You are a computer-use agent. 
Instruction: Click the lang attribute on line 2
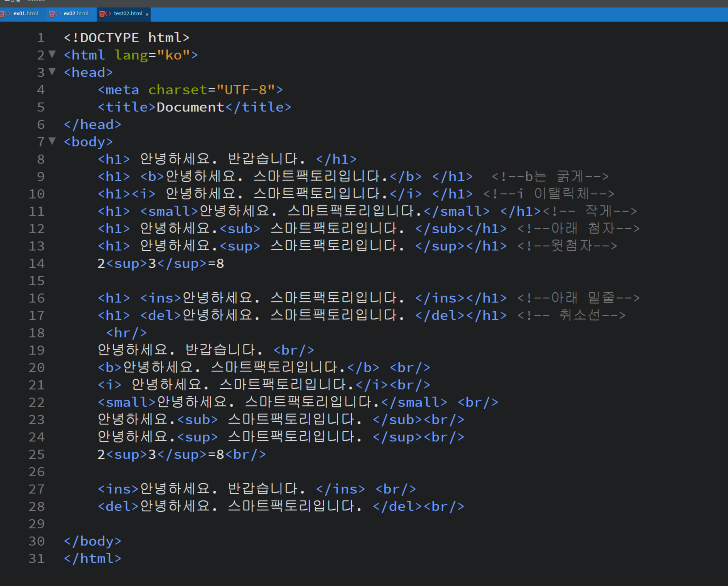[x=131, y=55]
